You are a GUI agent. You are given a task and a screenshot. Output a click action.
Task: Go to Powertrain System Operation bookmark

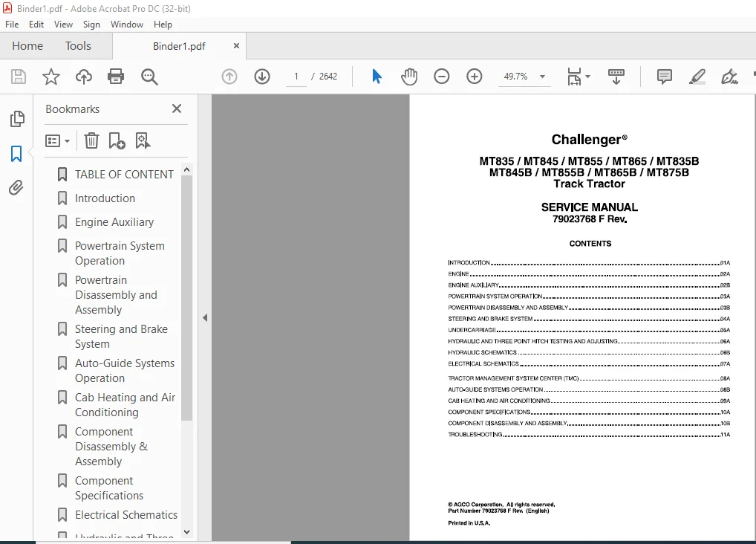pos(120,253)
